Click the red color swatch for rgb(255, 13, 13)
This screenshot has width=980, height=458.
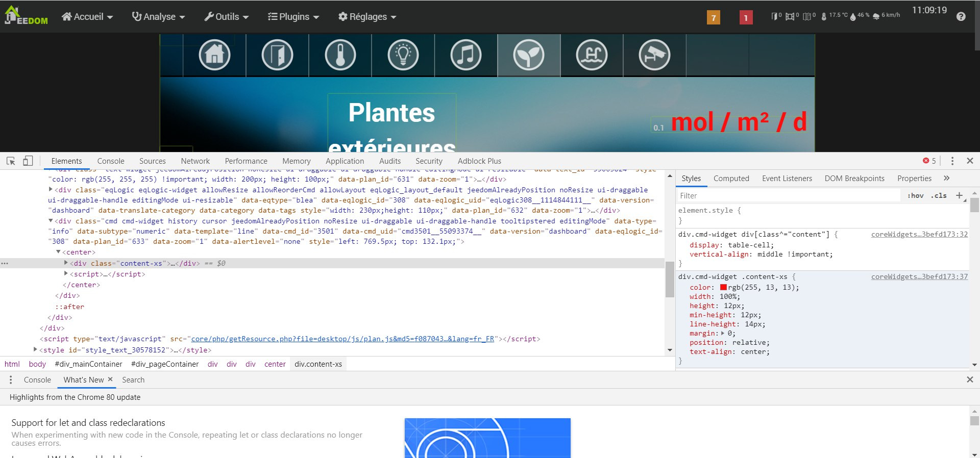click(x=723, y=287)
